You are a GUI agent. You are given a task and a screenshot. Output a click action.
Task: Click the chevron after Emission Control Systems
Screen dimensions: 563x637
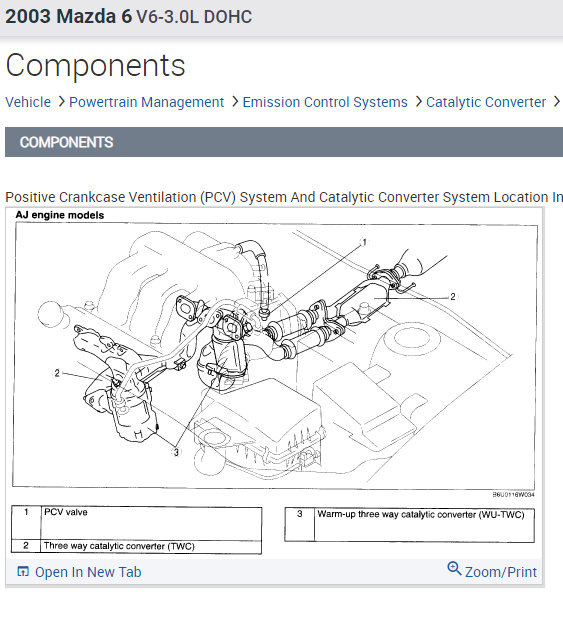[418, 102]
